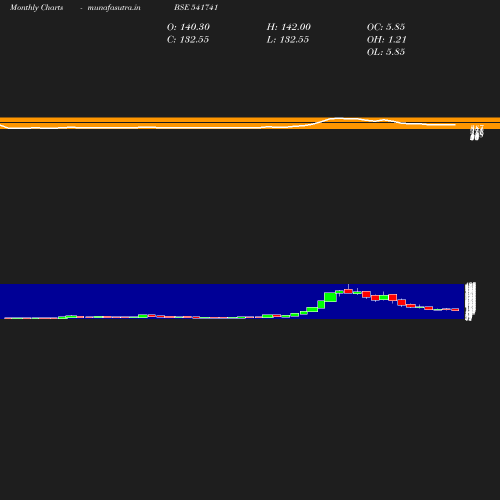This screenshot has height=500, width=500.
Task: Select the high value "H: 142.00"
Action: (x=289, y=27)
